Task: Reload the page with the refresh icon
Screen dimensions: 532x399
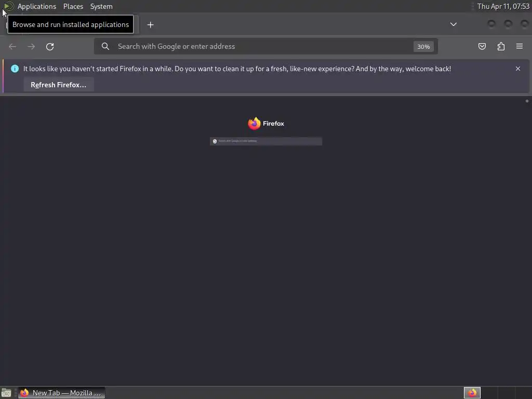Action: (50, 46)
